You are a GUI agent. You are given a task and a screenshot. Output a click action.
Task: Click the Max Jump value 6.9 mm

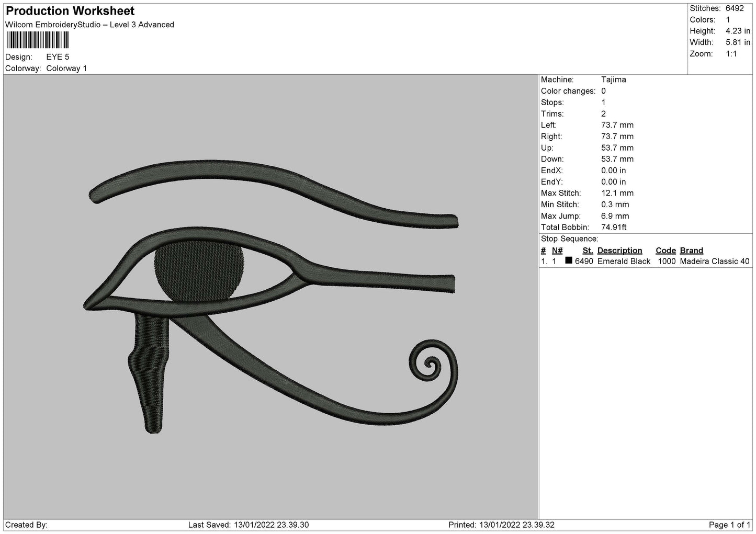point(615,216)
